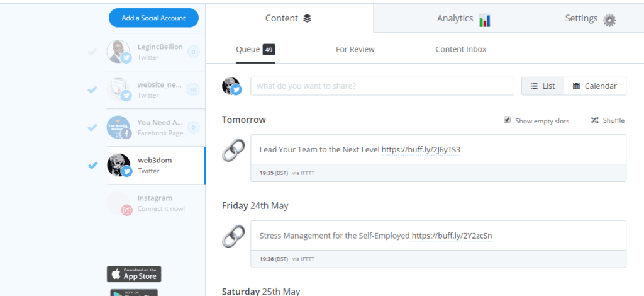Viewport: 644px width, 296px height.
Task: Click the 30 count badge for website_ne...
Action: pos(193,89)
